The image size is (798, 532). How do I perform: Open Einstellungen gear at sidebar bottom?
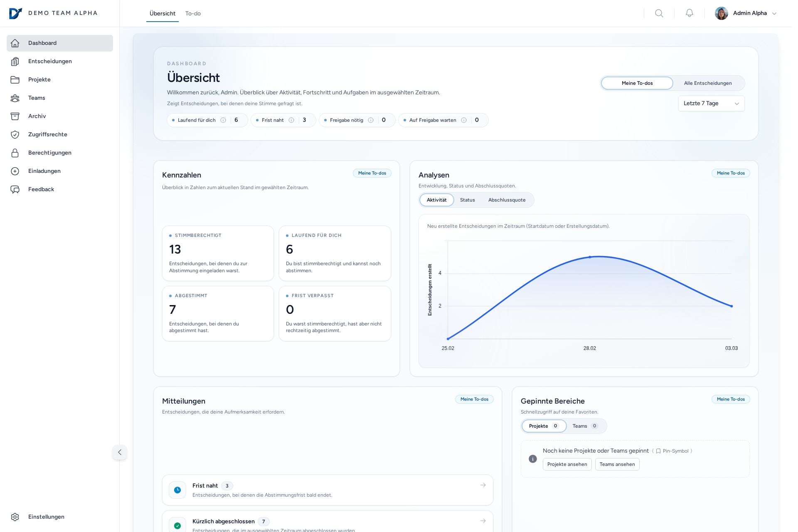tap(15, 517)
